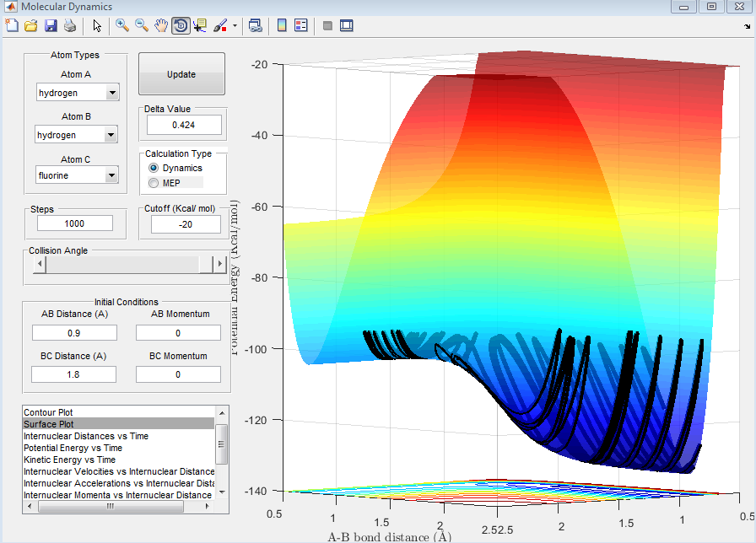Activate the Pan hand tool
The height and width of the screenshot is (543, 756).
[161, 26]
